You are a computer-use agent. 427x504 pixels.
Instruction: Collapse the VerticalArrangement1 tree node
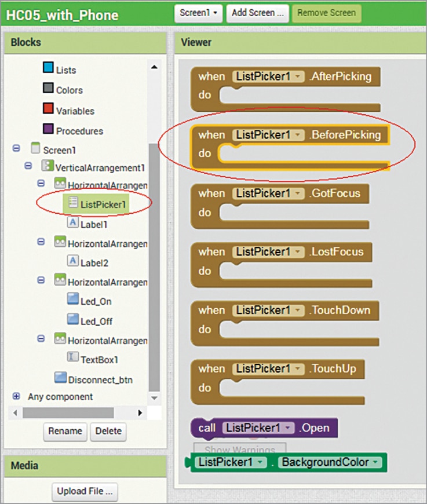[x=28, y=167]
